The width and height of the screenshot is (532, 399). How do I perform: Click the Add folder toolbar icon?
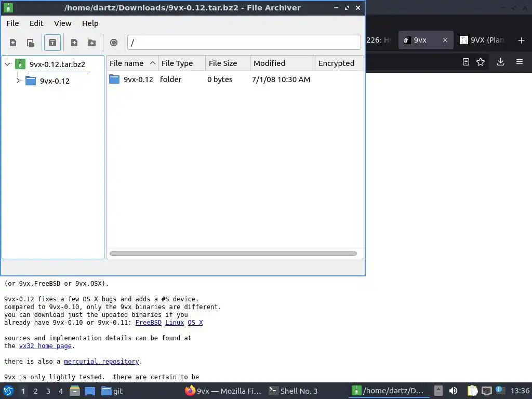pos(91,43)
